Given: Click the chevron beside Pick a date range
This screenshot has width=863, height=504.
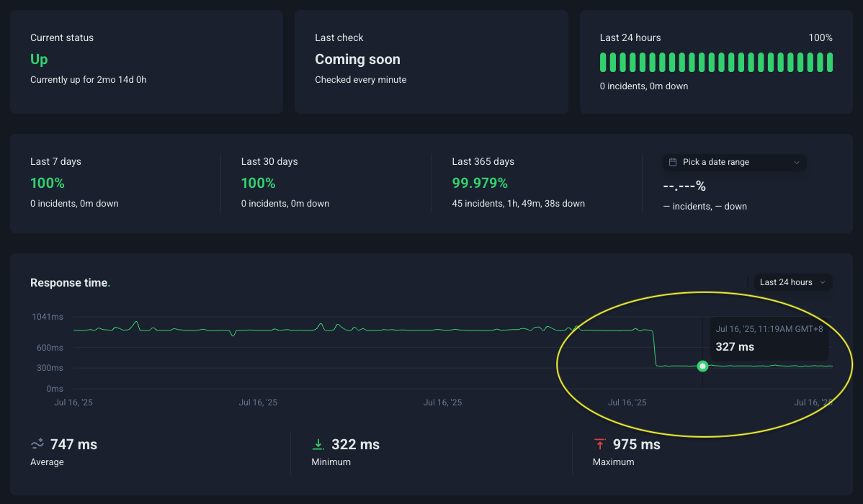Looking at the screenshot, I should tap(797, 163).
